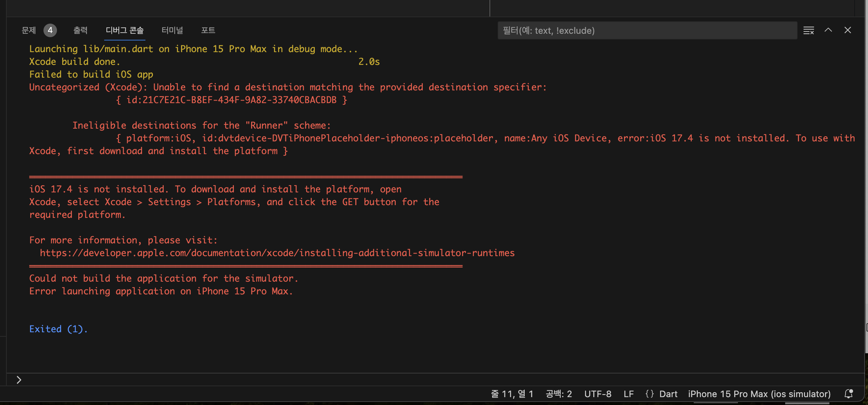Close the bottom panel with X
This screenshot has height=405, width=868.
848,30
